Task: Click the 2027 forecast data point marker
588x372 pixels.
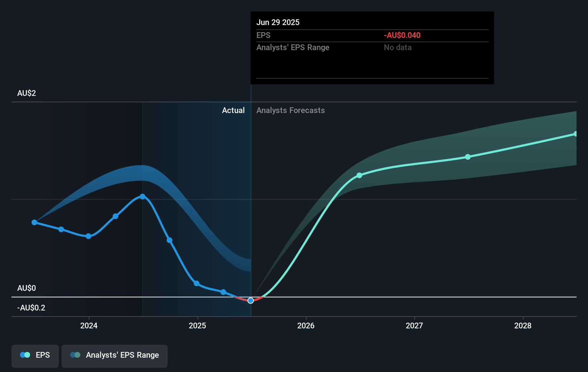Action: pyautogui.click(x=468, y=157)
